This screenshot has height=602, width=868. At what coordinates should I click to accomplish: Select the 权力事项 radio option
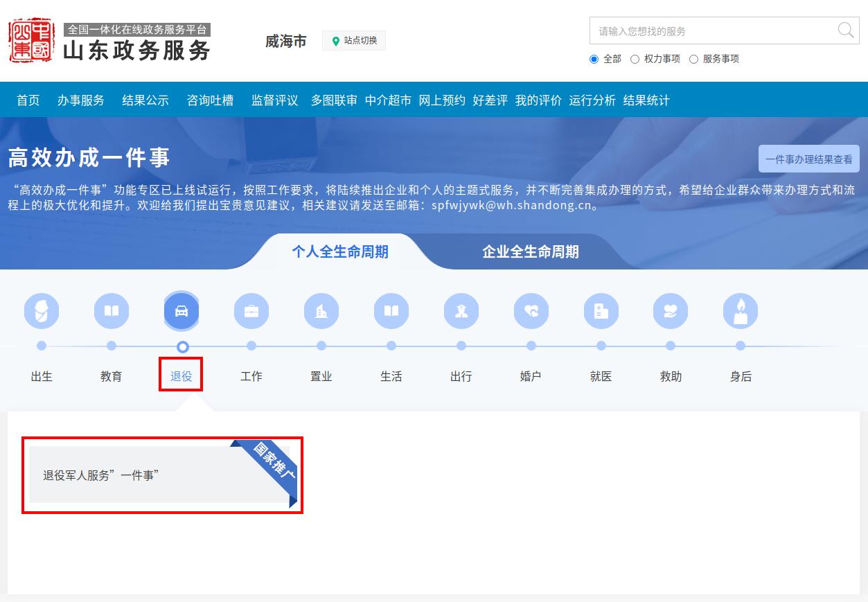point(635,59)
